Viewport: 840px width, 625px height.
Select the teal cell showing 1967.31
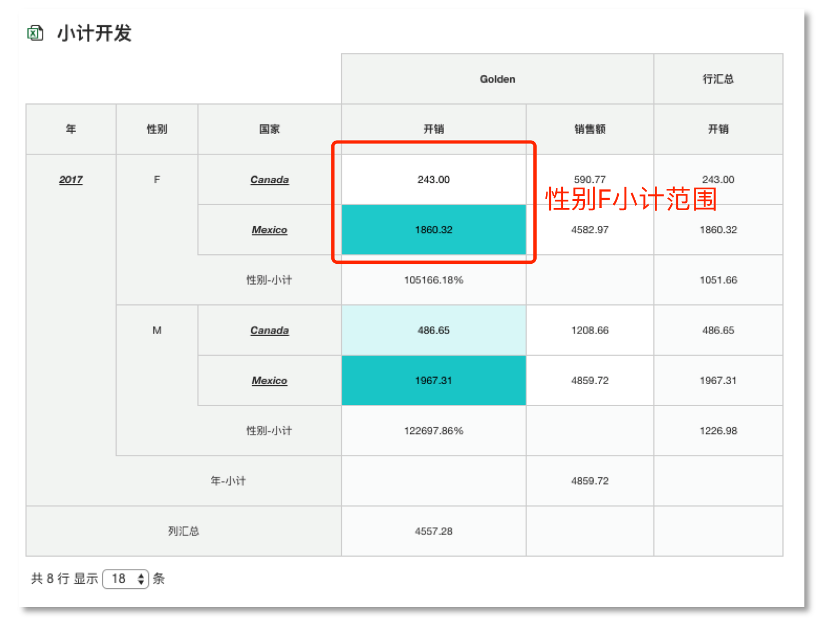433,381
